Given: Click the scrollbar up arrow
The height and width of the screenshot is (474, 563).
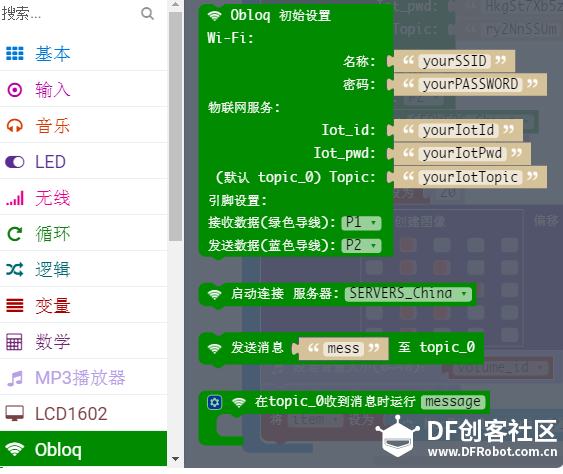Looking at the screenshot, I should (x=175, y=5).
